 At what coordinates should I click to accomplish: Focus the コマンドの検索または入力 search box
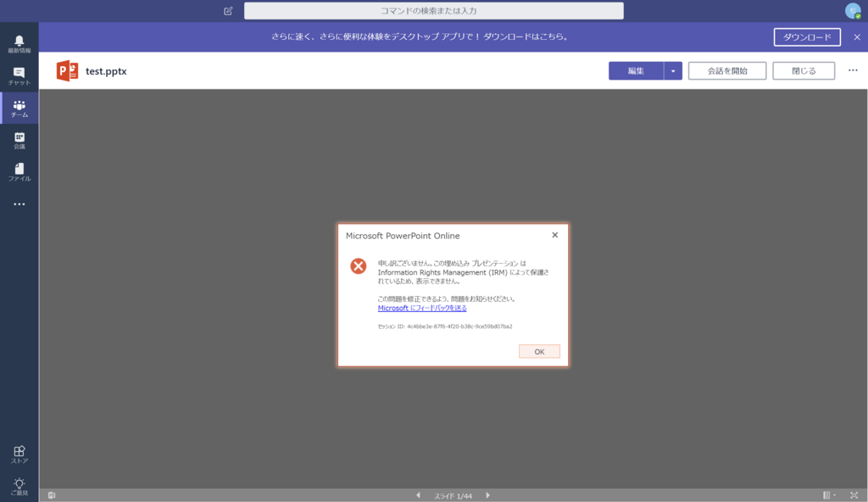coord(433,10)
